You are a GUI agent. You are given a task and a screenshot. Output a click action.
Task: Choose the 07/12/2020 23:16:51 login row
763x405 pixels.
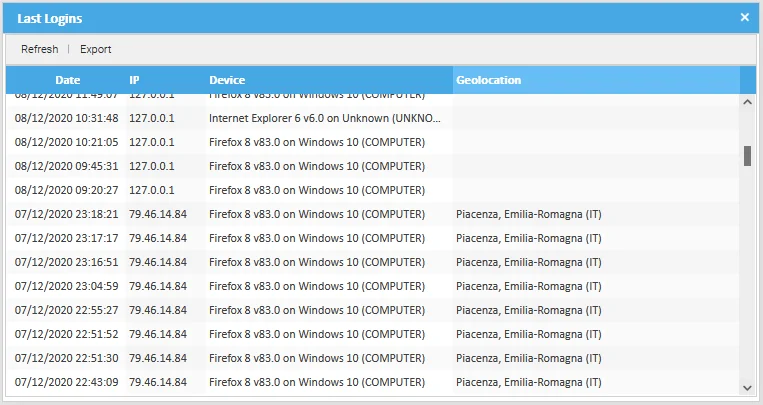(x=66, y=262)
